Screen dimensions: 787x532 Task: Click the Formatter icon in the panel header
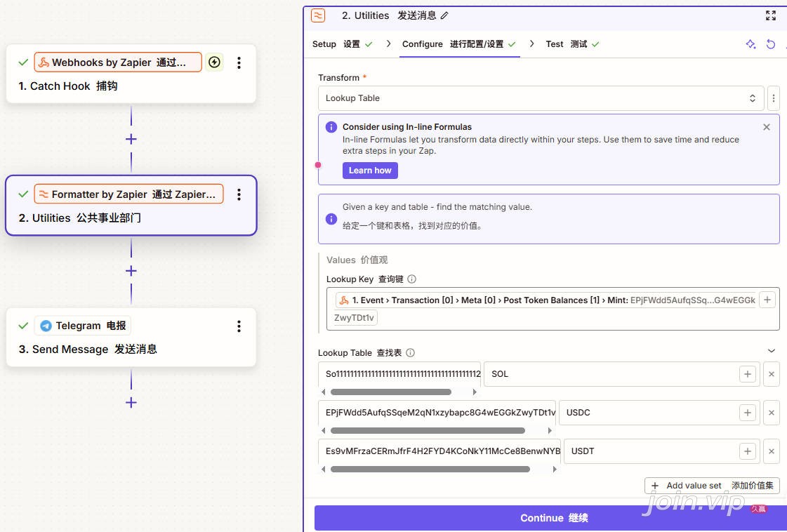pos(318,15)
